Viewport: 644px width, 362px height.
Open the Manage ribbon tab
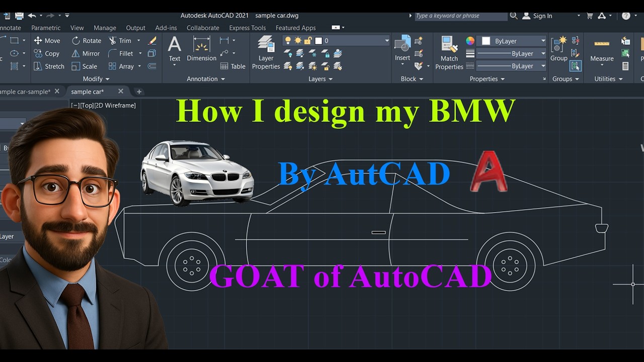click(105, 28)
